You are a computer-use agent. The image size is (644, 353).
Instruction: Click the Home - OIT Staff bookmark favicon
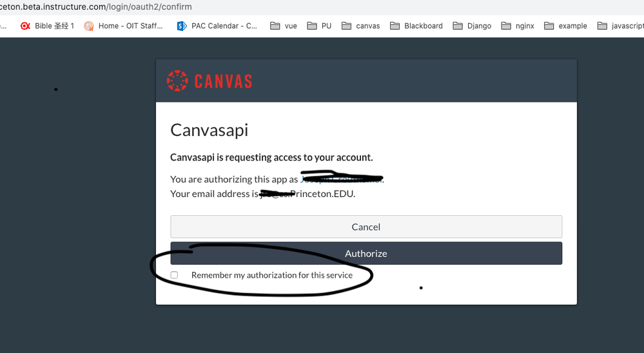click(89, 26)
